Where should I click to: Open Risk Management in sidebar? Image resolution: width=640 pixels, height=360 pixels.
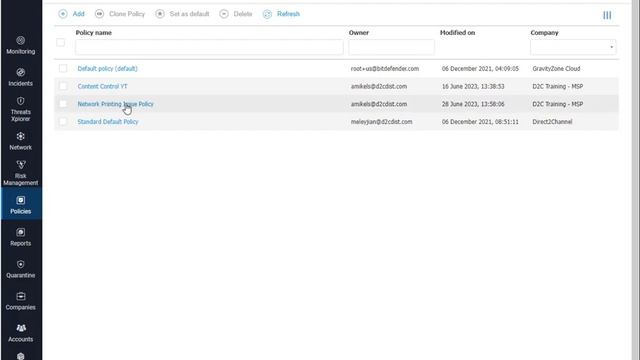(x=20, y=173)
